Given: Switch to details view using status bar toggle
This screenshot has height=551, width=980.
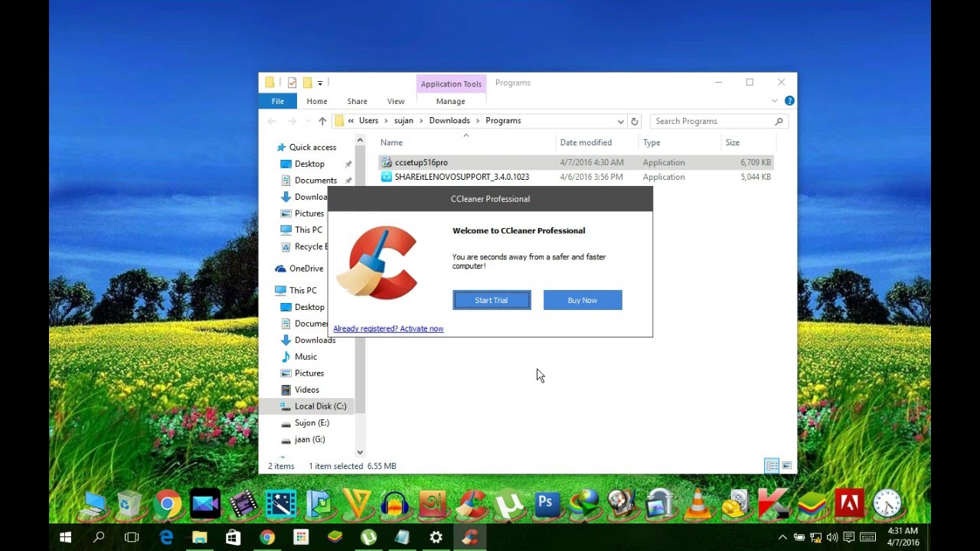Looking at the screenshot, I should coord(772,465).
